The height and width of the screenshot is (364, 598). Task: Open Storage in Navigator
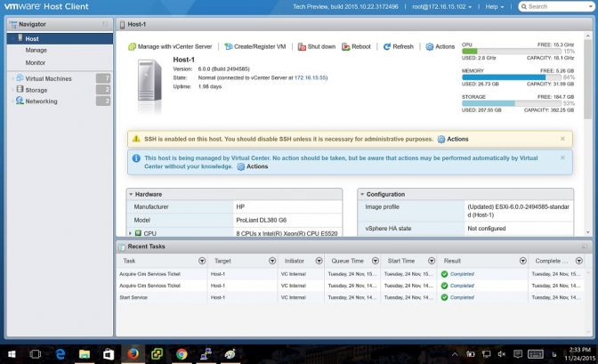tap(36, 90)
